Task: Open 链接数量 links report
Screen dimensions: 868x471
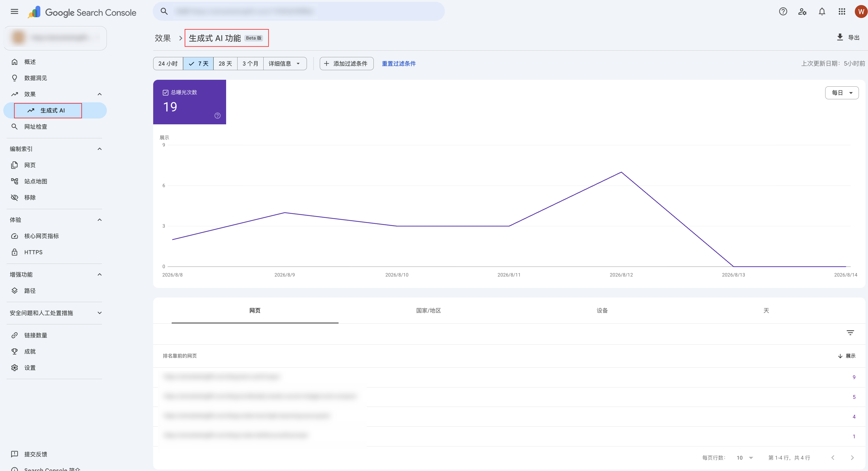Action: tap(55, 335)
